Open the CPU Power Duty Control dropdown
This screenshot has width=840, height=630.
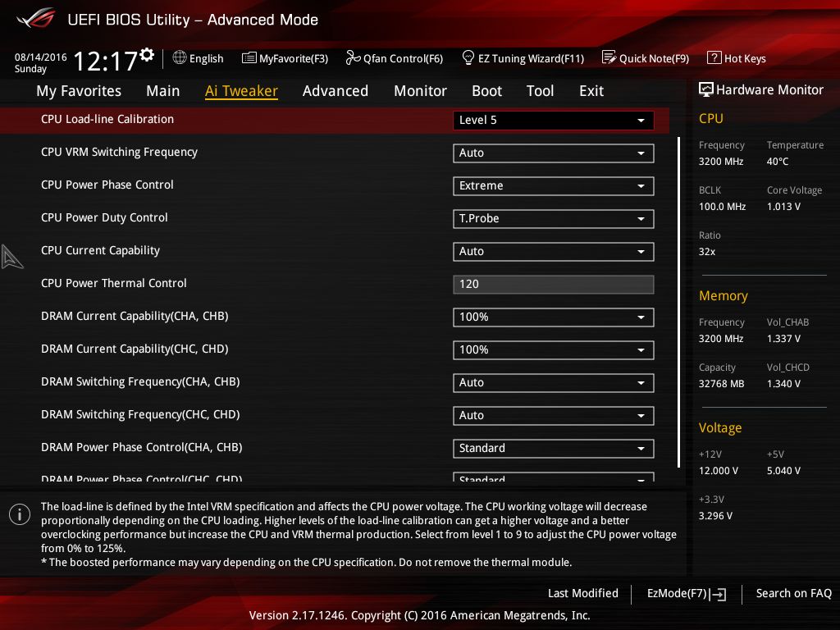(x=554, y=218)
